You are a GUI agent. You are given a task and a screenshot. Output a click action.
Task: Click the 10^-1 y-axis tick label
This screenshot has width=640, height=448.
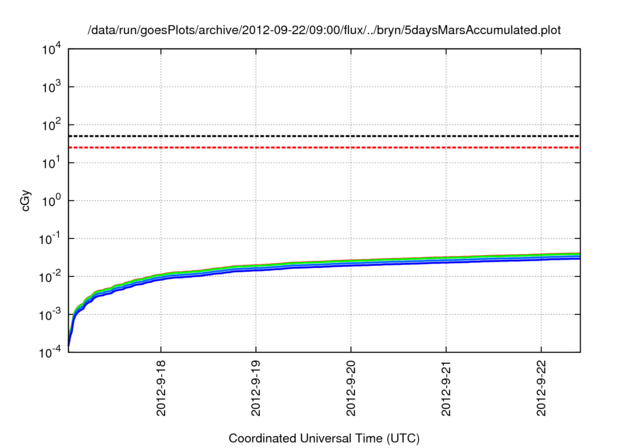click(49, 239)
